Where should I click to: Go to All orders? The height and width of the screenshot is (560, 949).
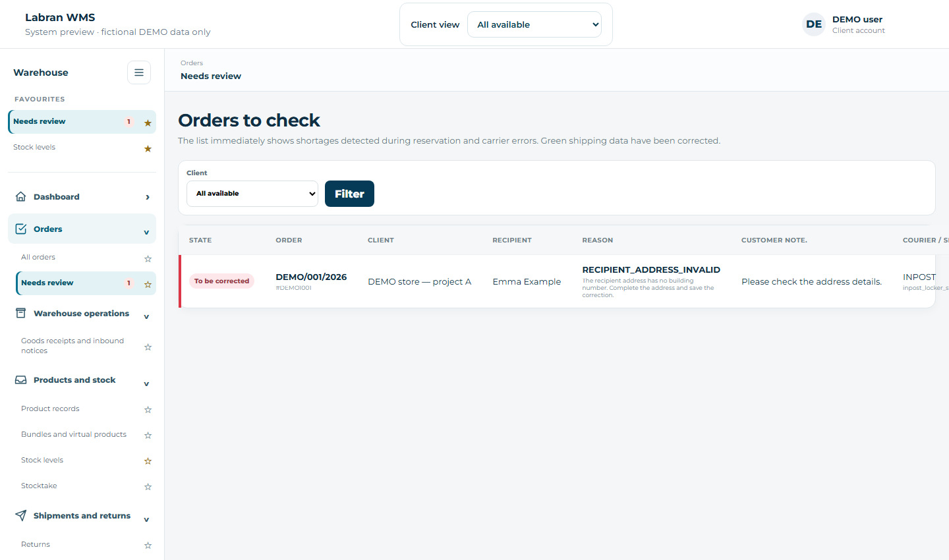pyautogui.click(x=38, y=257)
